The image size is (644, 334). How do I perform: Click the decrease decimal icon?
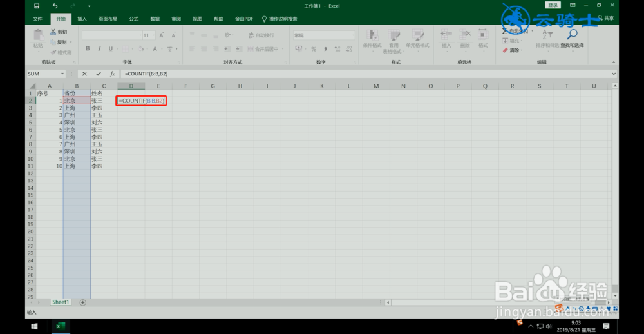pos(349,49)
